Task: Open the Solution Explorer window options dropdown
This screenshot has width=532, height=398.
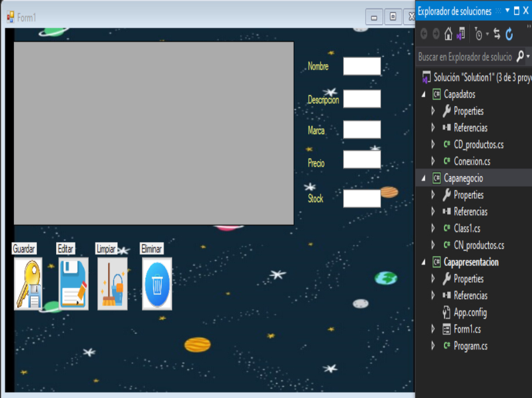Action: 507,11
